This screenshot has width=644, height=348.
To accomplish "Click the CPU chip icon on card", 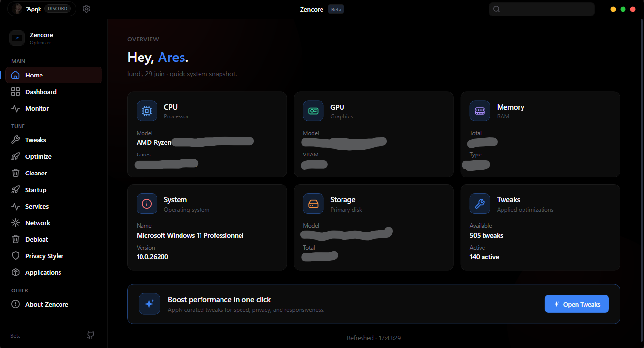I will coord(147,111).
